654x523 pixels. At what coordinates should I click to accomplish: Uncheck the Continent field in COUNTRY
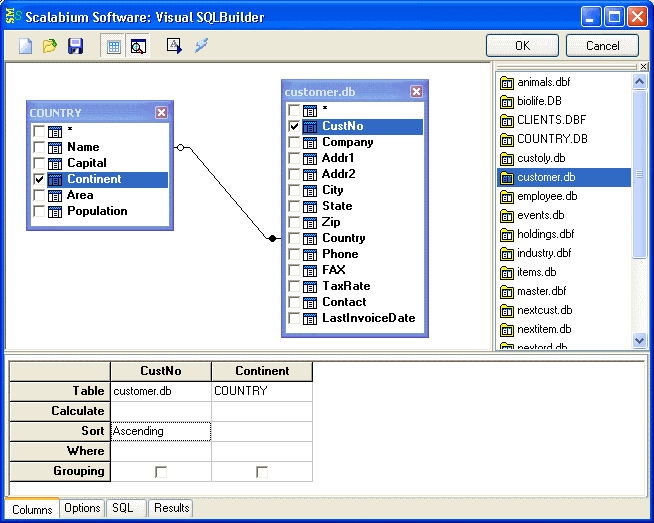(39, 179)
